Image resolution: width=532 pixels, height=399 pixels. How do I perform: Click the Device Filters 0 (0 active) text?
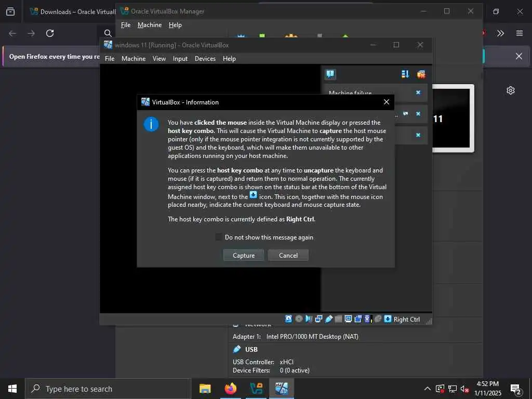(x=271, y=370)
